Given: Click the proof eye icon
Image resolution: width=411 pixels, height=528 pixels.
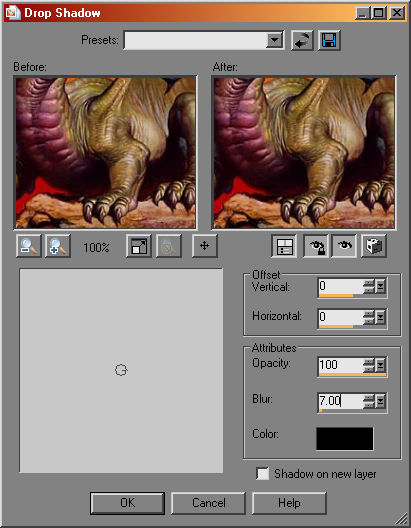Looking at the screenshot, I should [344, 246].
